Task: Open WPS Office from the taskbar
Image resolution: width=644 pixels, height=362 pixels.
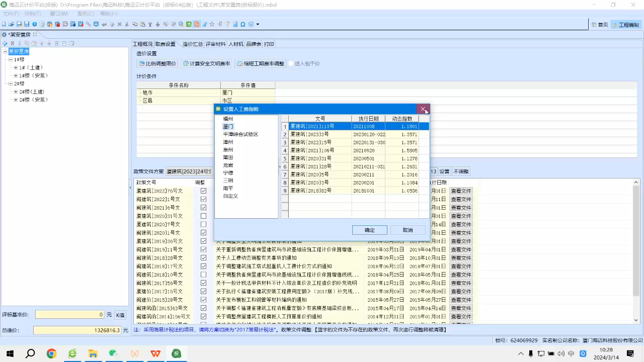Action: (155, 353)
